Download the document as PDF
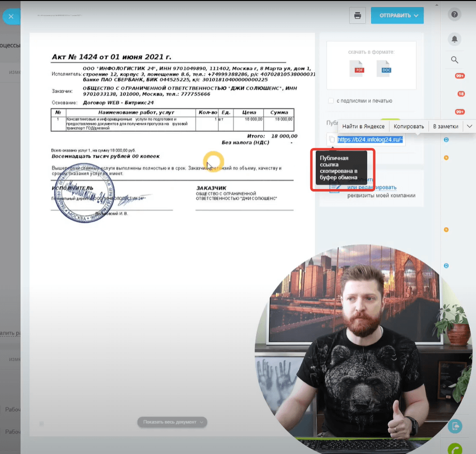The height and width of the screenshot is (454, 476). pos(357,69)
